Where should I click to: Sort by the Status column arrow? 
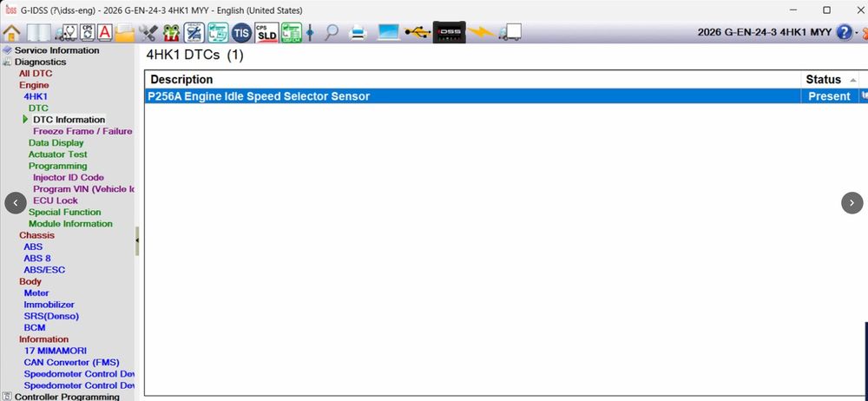pos(852,81)
